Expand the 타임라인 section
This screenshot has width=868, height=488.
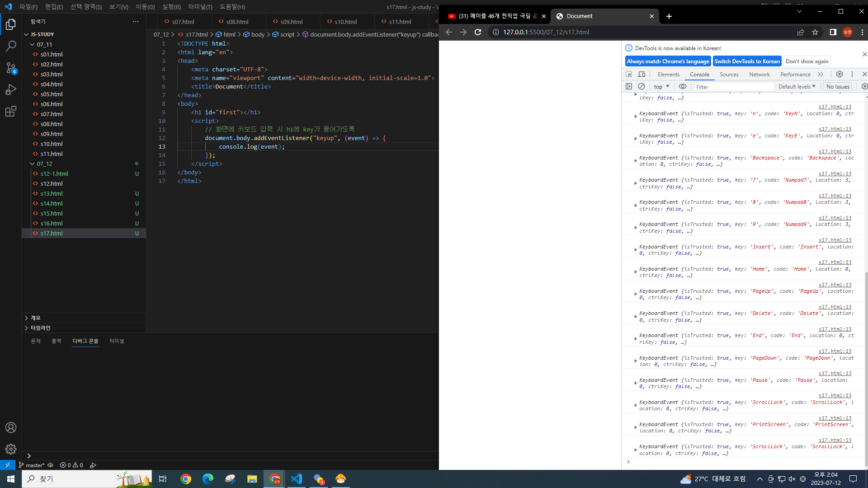click(x=40, y=328)
